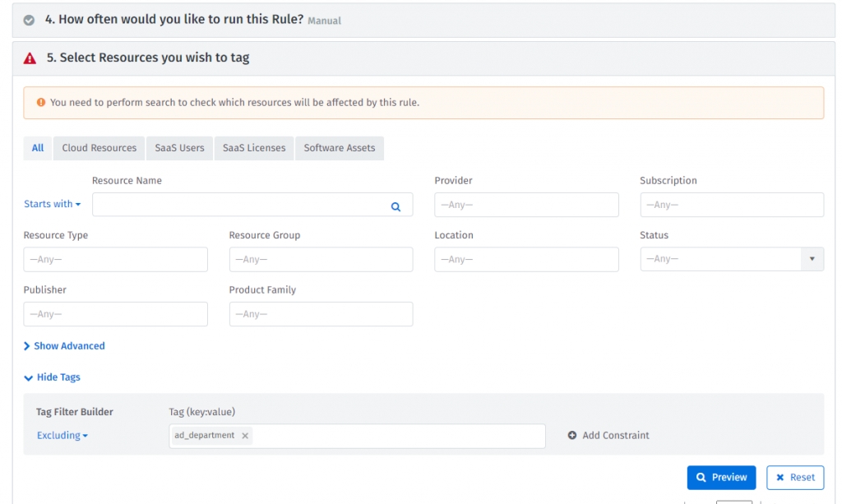This screenshot has width=842, height=504.
Task: Click the Preview button
Action: (x=721, y=477)
